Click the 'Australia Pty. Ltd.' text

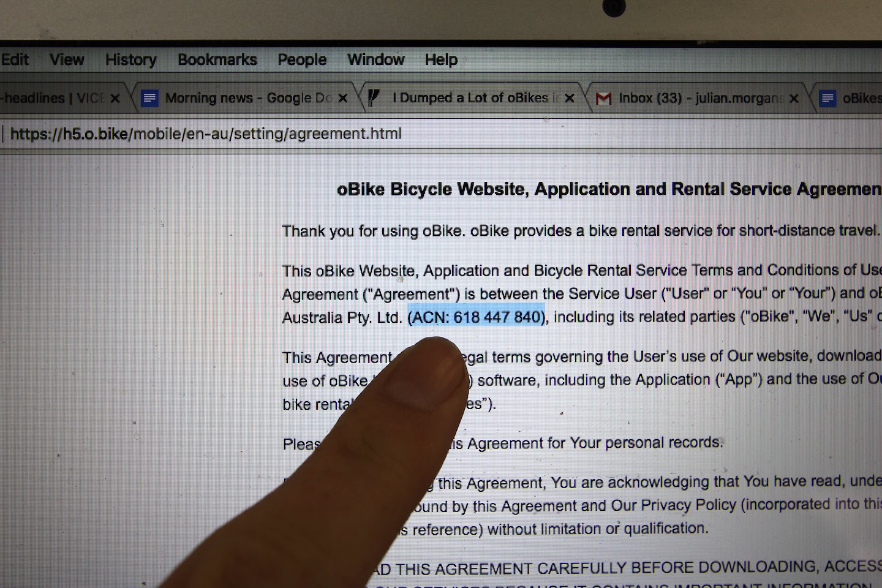point(342,318)
